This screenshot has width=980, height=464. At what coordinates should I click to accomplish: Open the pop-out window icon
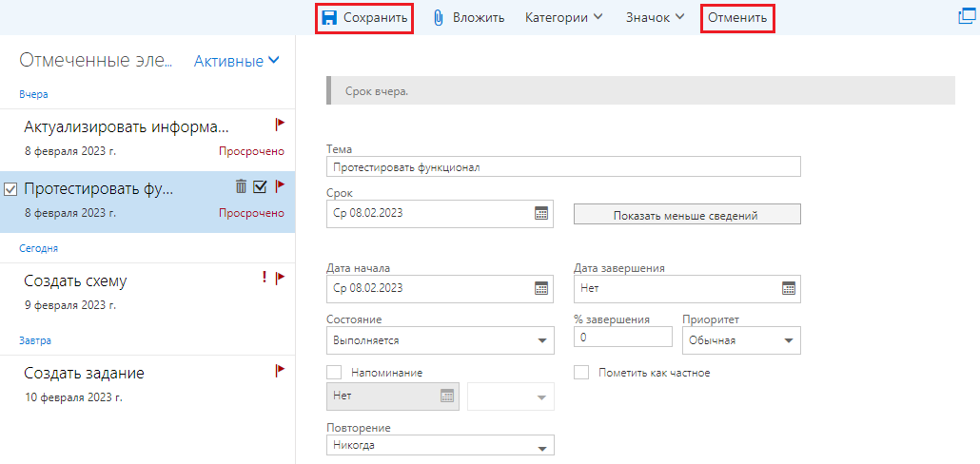point(967,17)
